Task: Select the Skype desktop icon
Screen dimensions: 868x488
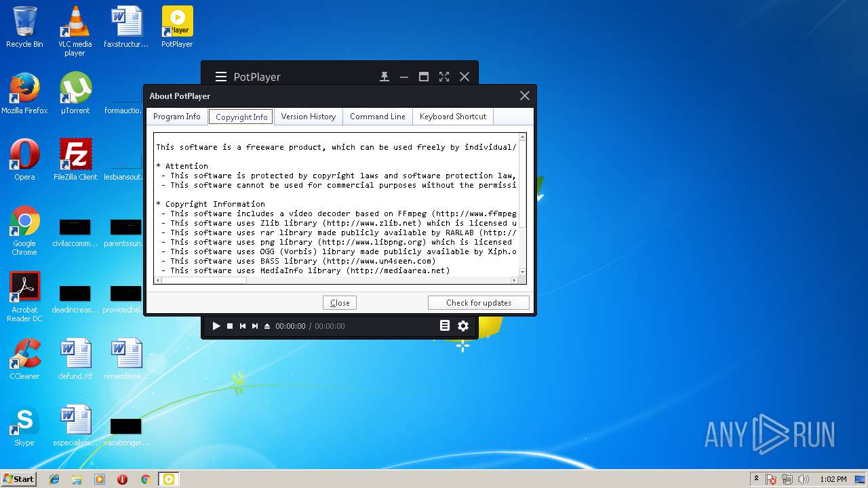Action: [x=24, y=426]
